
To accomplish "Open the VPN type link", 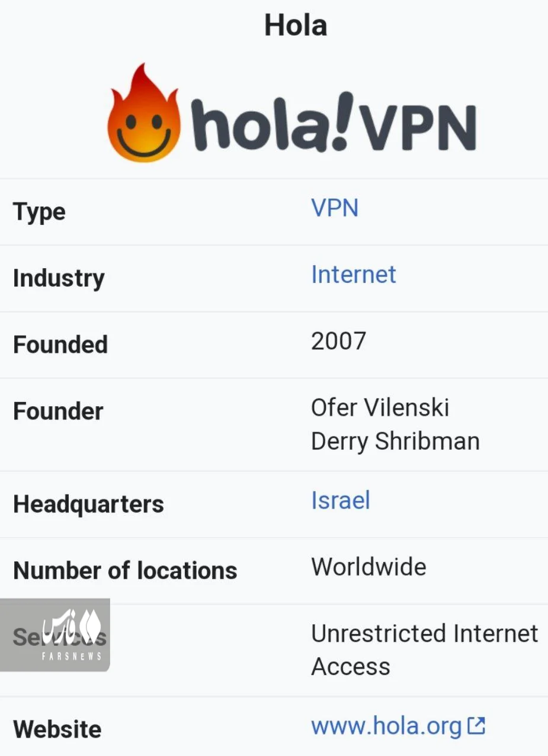I will pyautogui.click(x=335, y=208).
